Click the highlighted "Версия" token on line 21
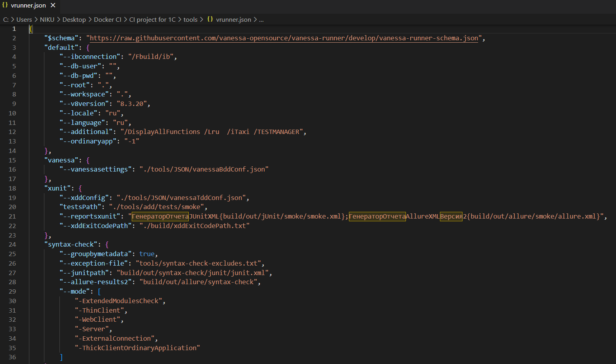 [451, 216]
